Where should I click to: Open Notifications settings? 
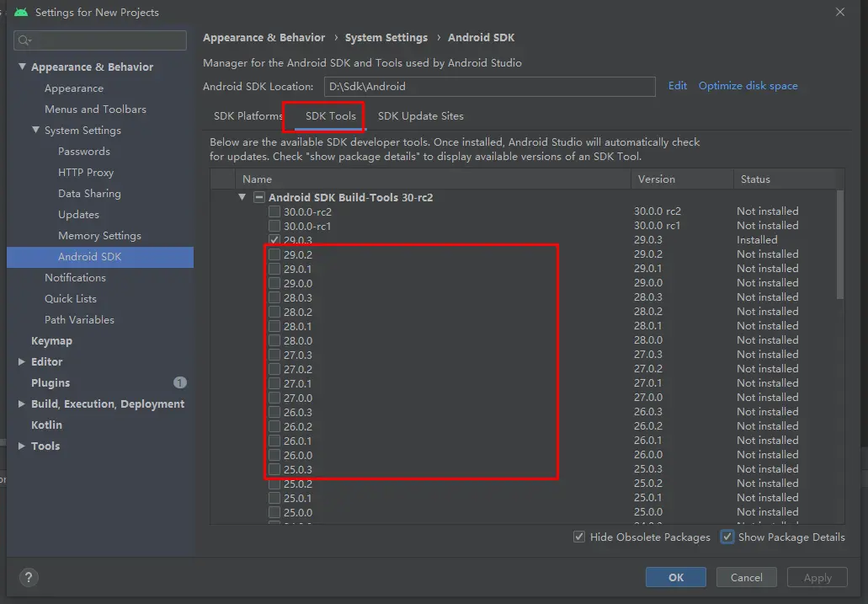point(75,278)
